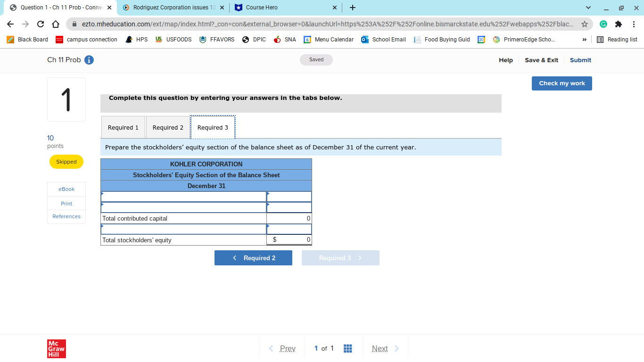
Task: Open the eBook link
Action: pos(66,189)
